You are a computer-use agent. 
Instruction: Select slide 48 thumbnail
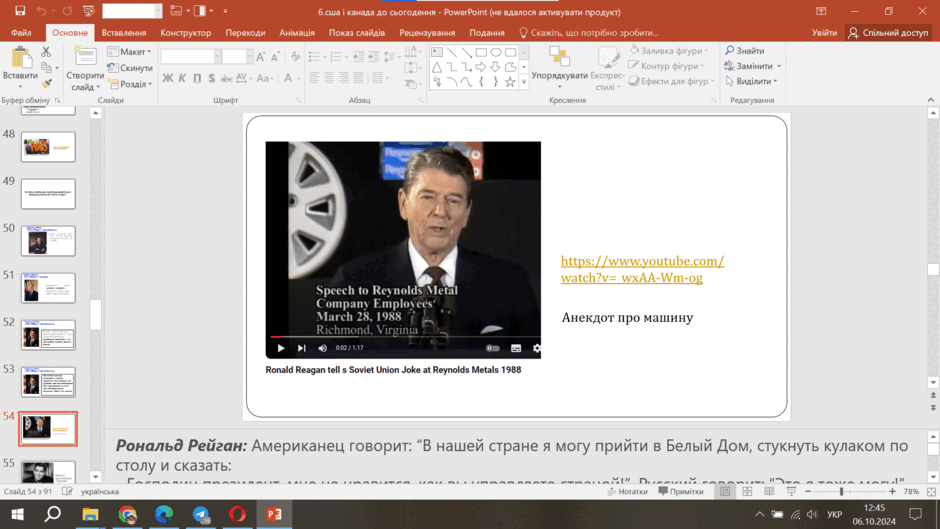(48, 147)
